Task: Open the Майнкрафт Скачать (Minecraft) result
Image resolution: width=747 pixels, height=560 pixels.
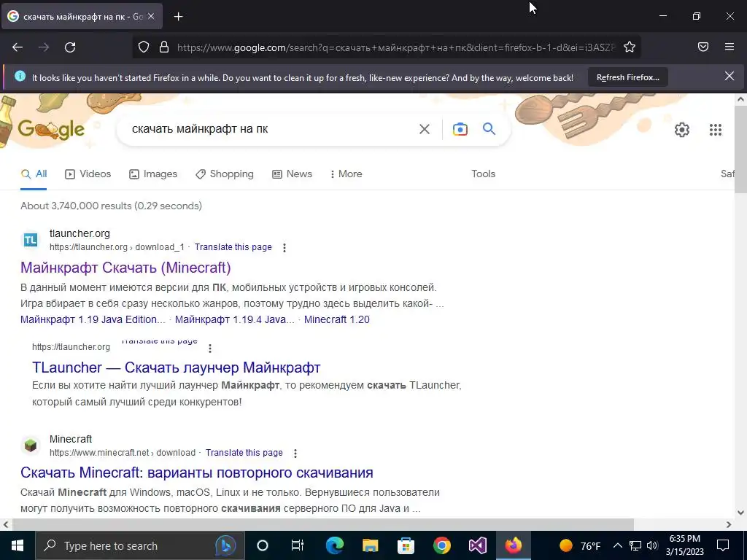Action: pyautogui.click(x=125, y=268)
